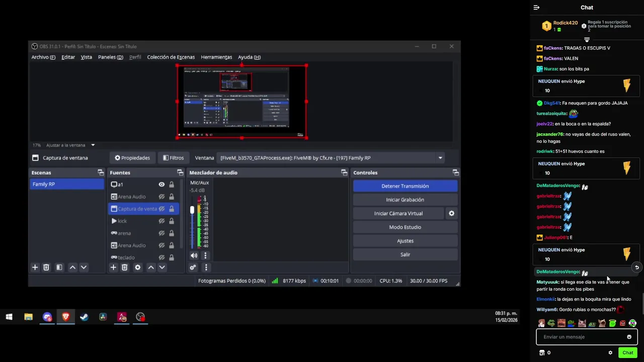Unlock the a1 source
This screenshot has height=362, width=644.
[172, 185]
